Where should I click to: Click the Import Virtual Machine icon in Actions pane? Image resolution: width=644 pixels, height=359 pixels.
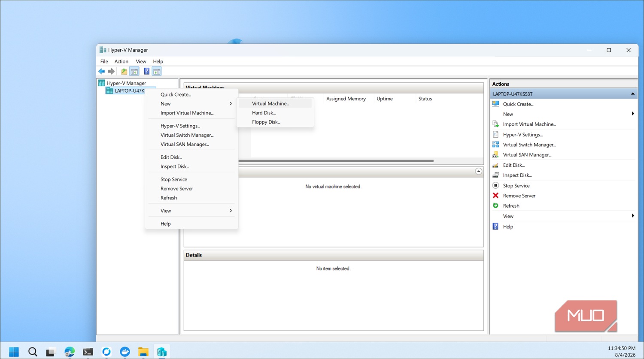(496, 124)
